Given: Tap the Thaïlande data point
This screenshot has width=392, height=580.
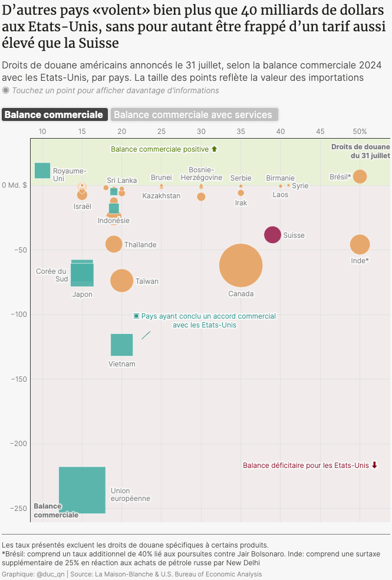Looking at the screenshot, I should (x=114, y=244).
